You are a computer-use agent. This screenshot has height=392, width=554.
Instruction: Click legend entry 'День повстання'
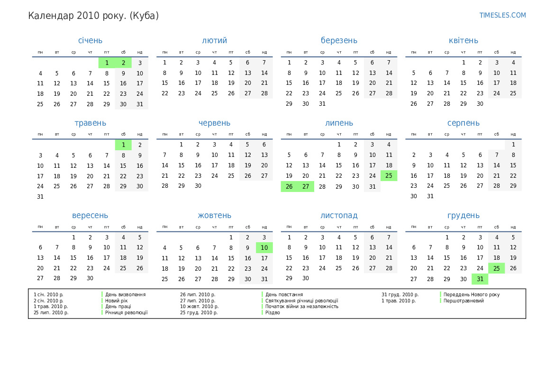[284, 294]
